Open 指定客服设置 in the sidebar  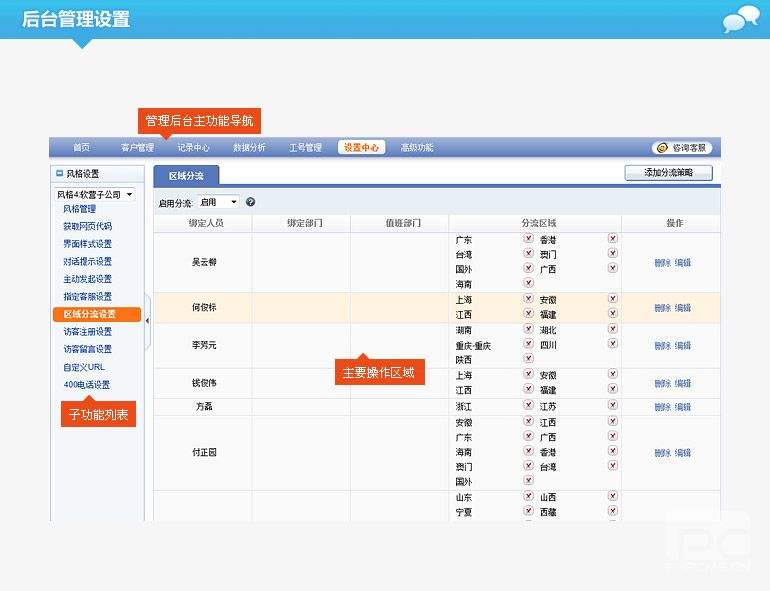pyautogui.click(x=87, y=296)
